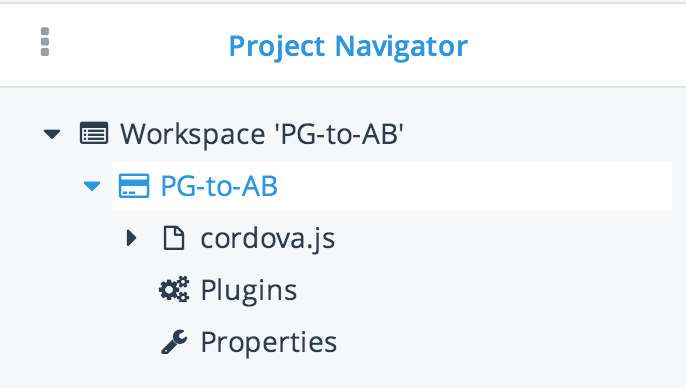Click the header area right of Project Navigator
The height and width of the screenshot is (388, 686).
click(573, 45)
